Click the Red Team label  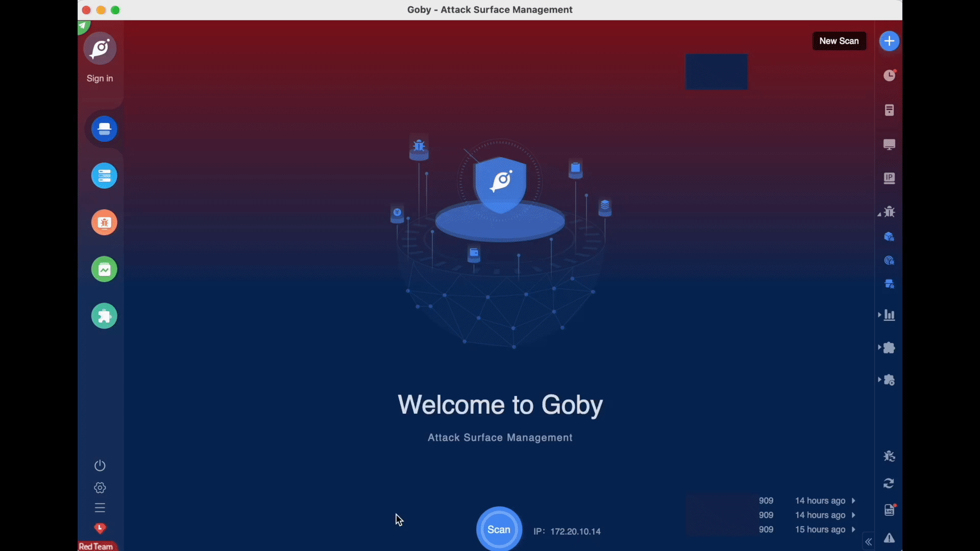(x=96, y=546)
